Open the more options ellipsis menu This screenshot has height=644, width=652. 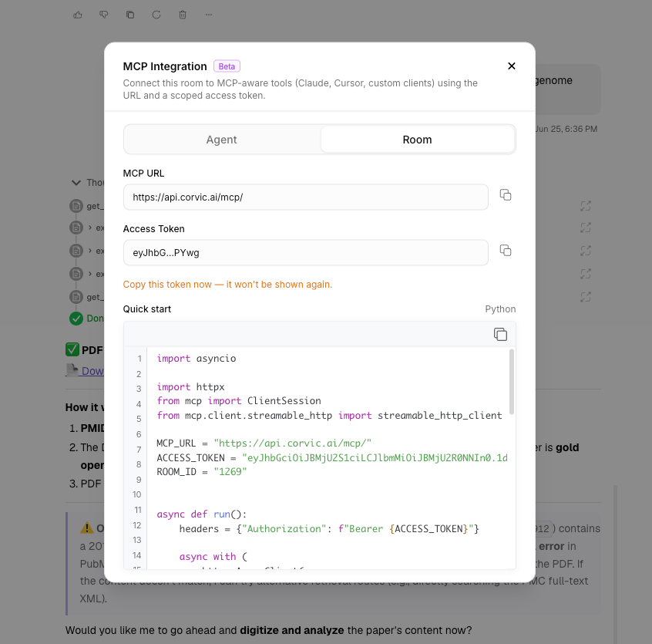coord(209,15)
